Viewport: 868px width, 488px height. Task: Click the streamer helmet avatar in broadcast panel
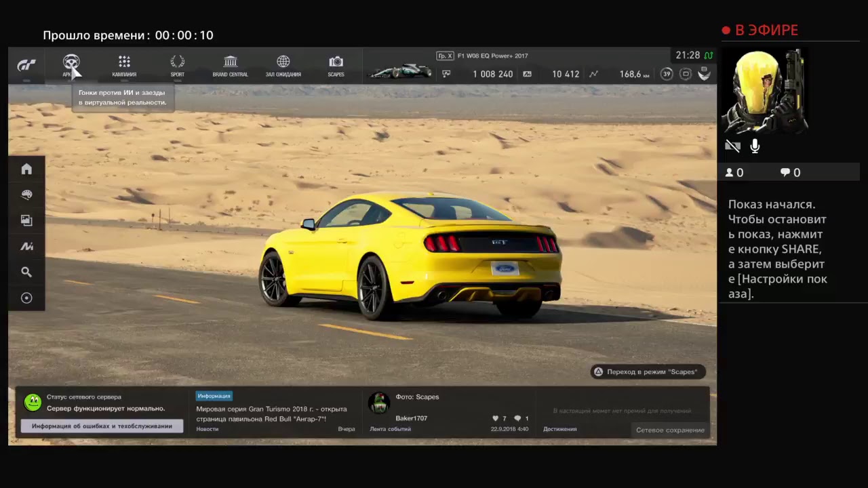pos(764,91)
